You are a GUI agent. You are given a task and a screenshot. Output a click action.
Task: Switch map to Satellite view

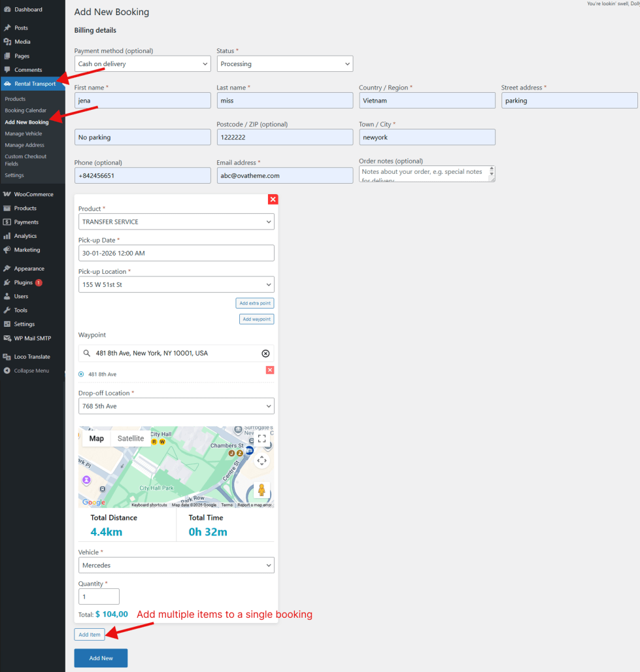tap(131, 439)
